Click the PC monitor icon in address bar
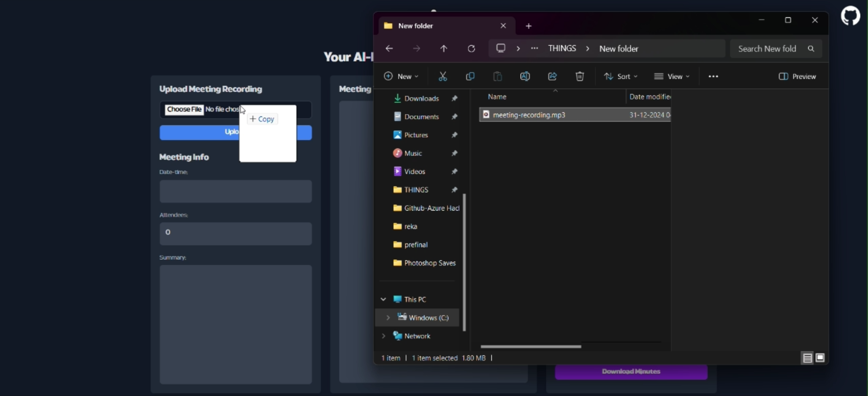868x396 pixels. click(501, 48)
